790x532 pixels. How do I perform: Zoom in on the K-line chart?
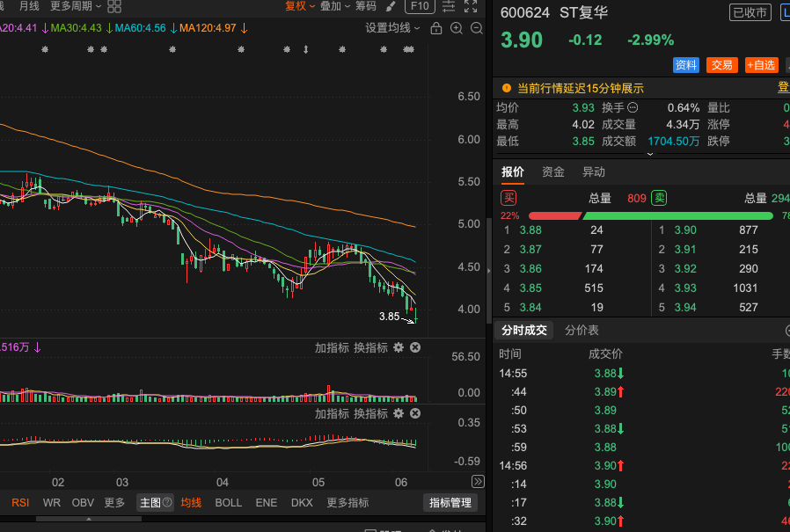click(x=457, y=28)
